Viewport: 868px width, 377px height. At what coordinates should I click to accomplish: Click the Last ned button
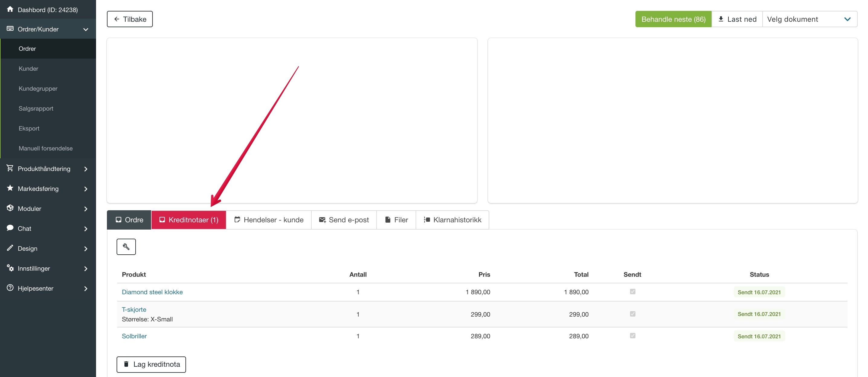click(x=737, y=19)
